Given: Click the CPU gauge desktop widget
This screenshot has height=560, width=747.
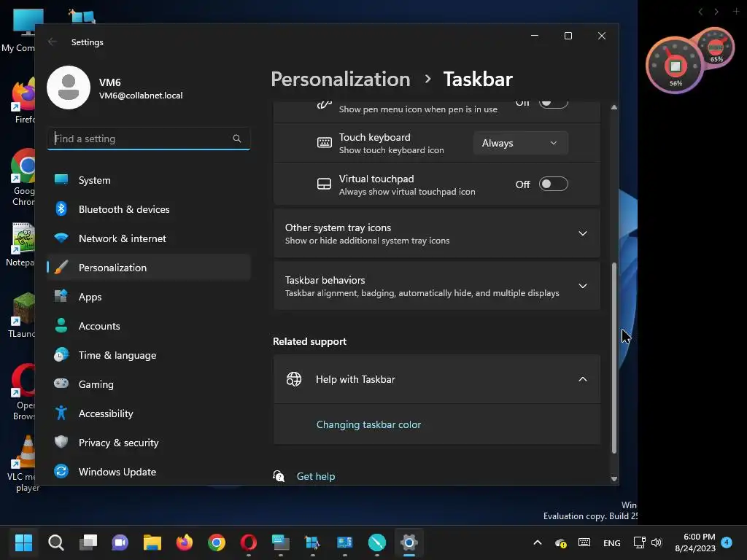Looking at the screenshot, I should coord(675,66).
